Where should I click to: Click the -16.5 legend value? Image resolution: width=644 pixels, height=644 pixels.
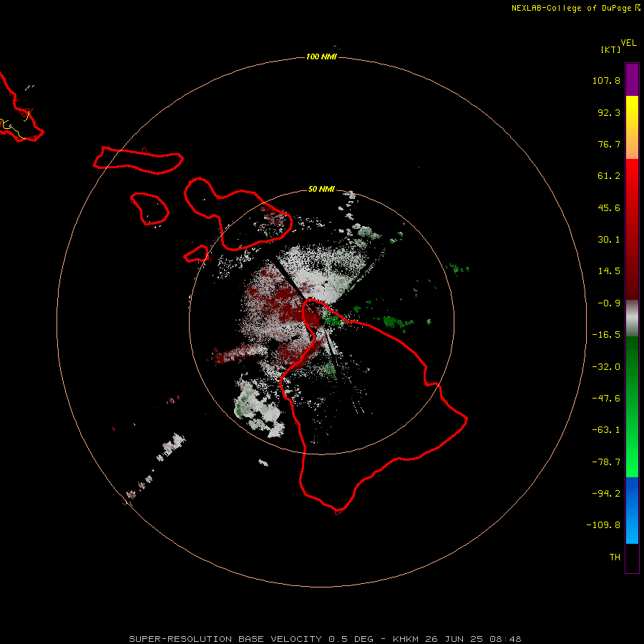click(606, 335)
